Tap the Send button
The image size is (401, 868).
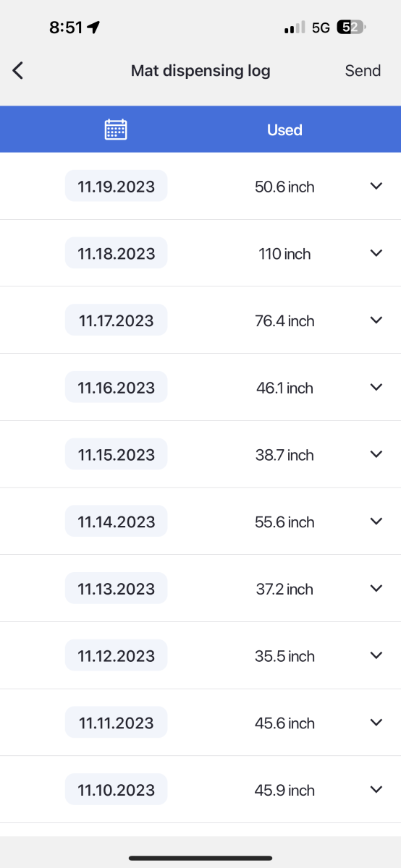[363, 70]
